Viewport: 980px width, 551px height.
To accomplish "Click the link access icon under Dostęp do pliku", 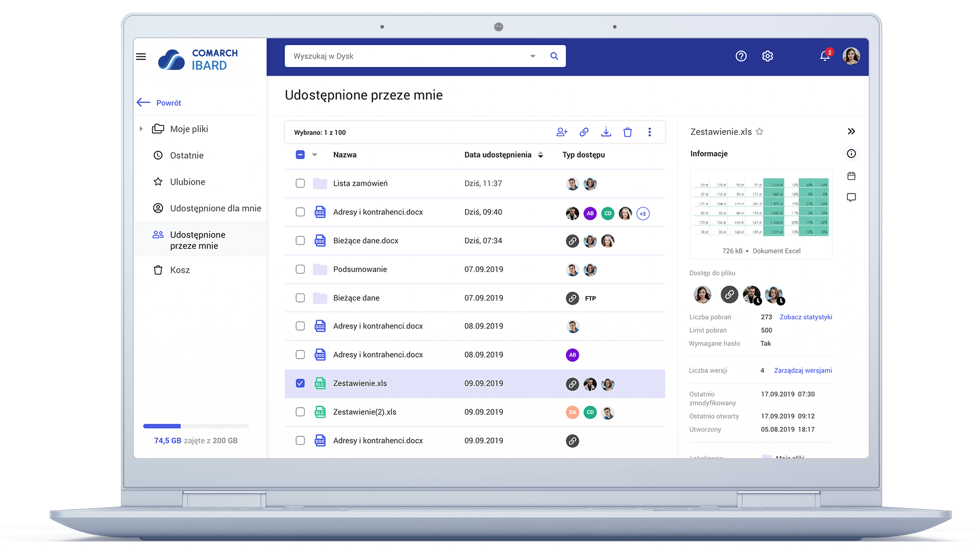I will [x=729, y=294].
